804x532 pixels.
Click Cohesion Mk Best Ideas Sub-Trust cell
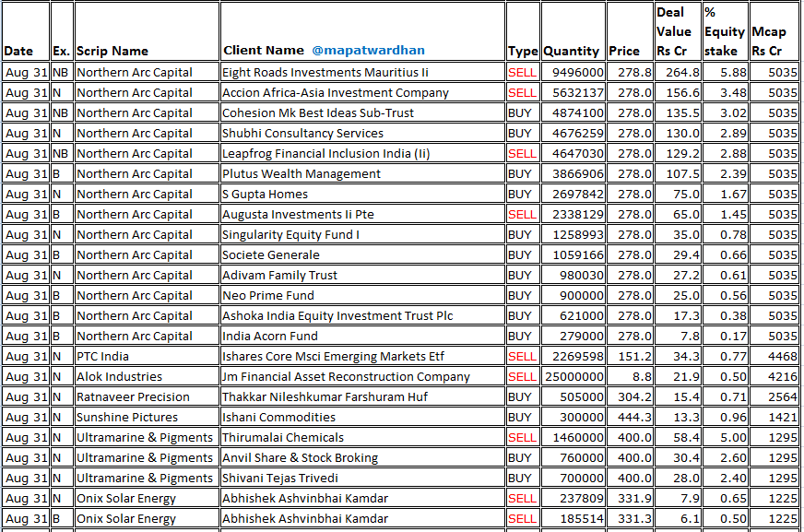click(x=362, y=112)
